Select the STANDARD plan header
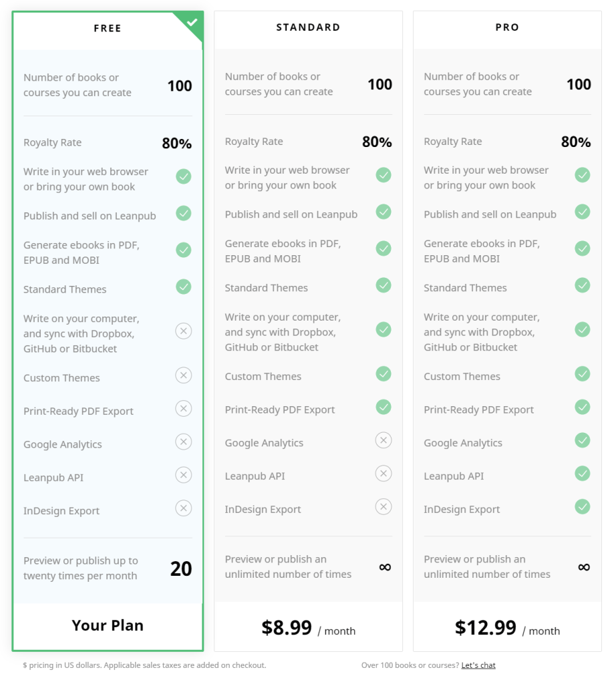The height and width of the screenshot is (684, 616). (x=308, y=27)
